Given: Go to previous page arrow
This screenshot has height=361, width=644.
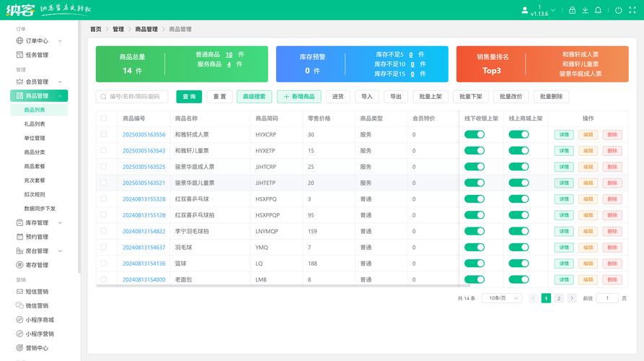Looking at the screenshot, I should (x=533, y=298).
